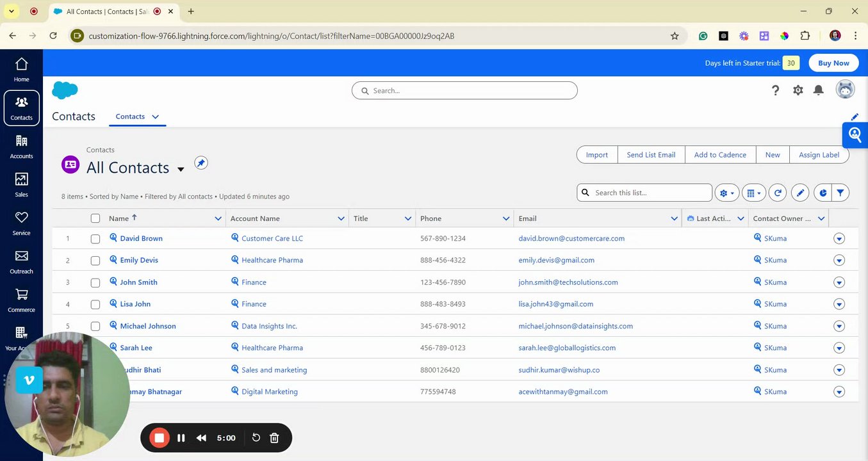Check the David Brown row checkbox
The height and width of the screenshot is (461, 868).
coord(95,239)
